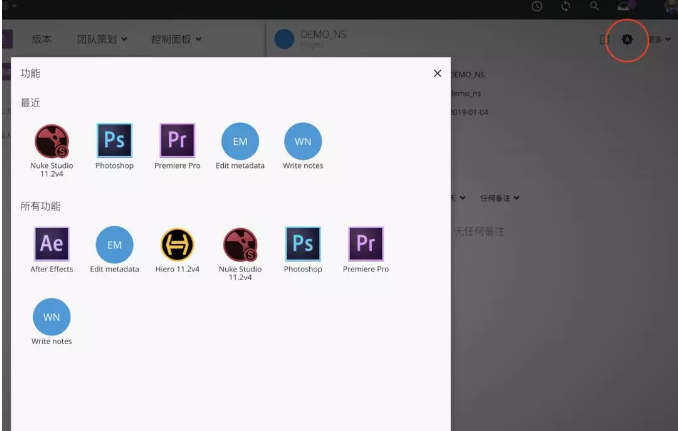Click the DEMO_NS project title
678x431 pixels.
pyautogui.click(x=323, y=35)
